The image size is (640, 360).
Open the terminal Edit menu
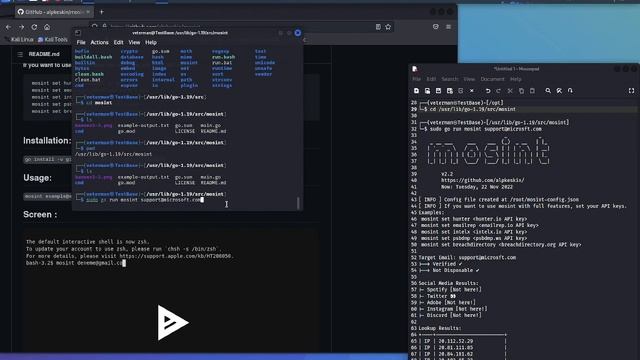pos(118,42)
